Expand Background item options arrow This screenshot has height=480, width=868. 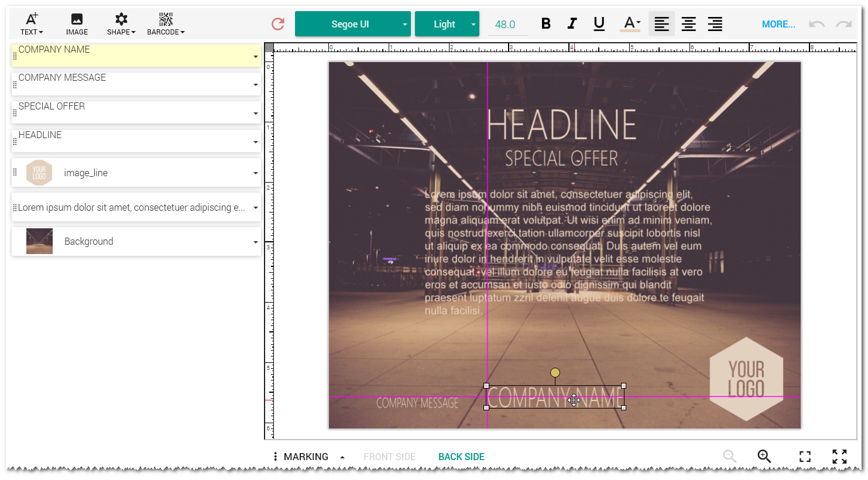(x=256, y=242)
